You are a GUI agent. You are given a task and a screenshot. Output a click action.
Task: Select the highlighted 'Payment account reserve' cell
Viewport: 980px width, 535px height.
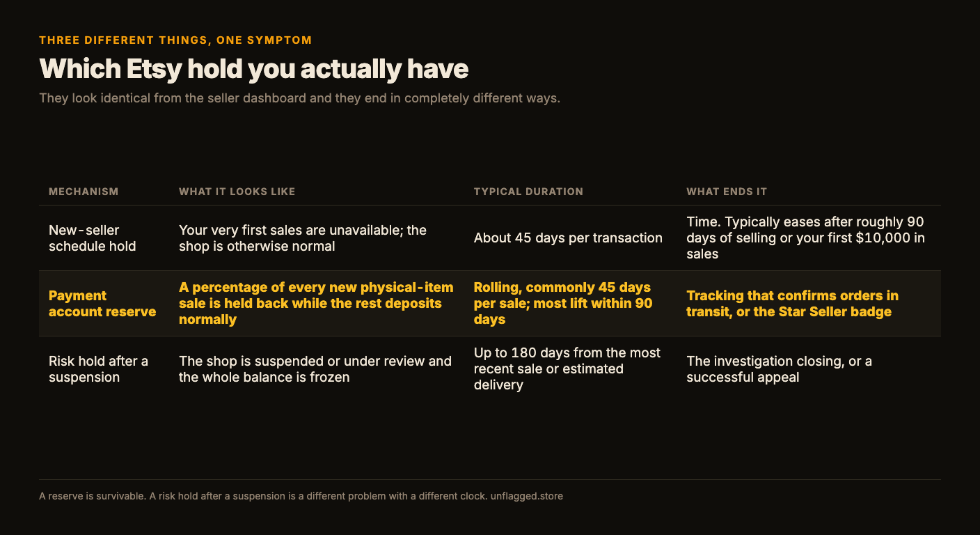[102, 304]
